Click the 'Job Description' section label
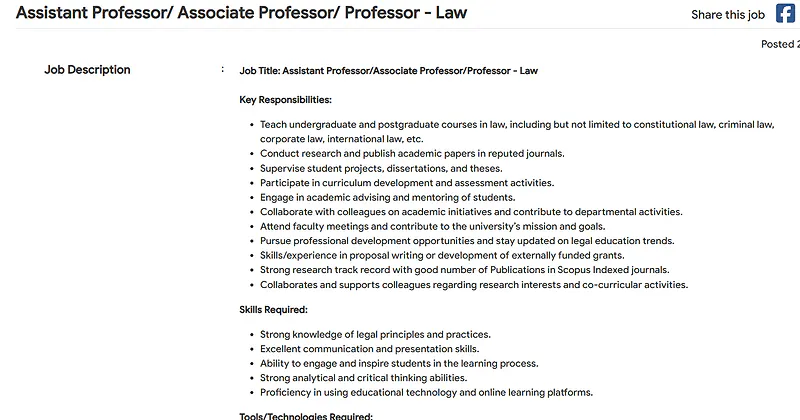This screenshot has height=420, width=800. 87,70
